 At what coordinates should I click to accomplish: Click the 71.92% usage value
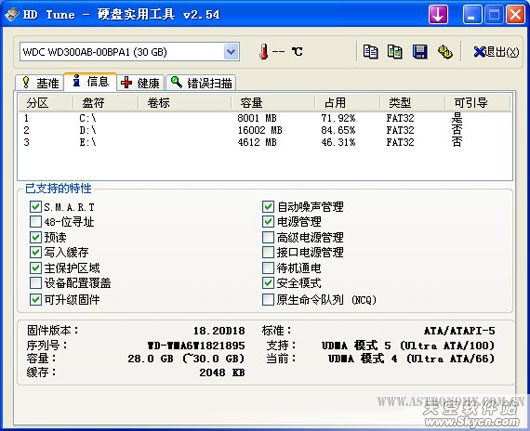tap(338, 118)
